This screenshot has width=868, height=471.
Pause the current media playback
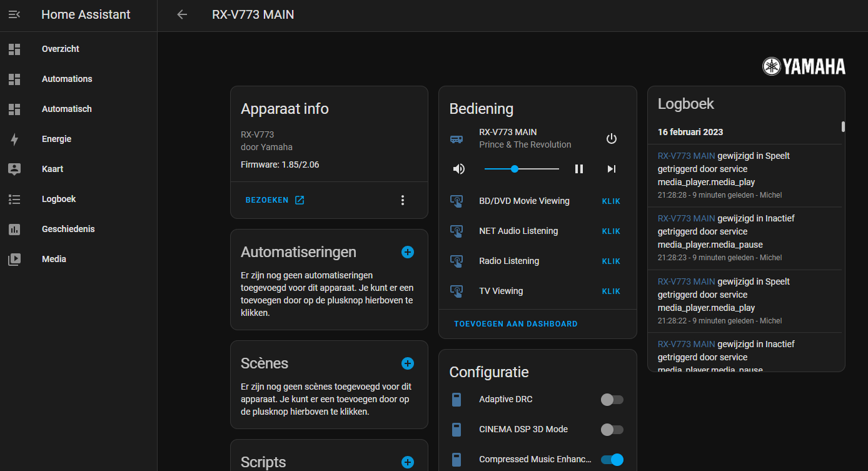(x=578, y=168)
